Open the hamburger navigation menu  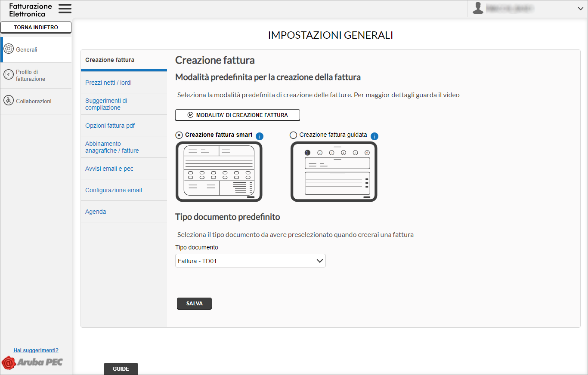click(65, 8)
